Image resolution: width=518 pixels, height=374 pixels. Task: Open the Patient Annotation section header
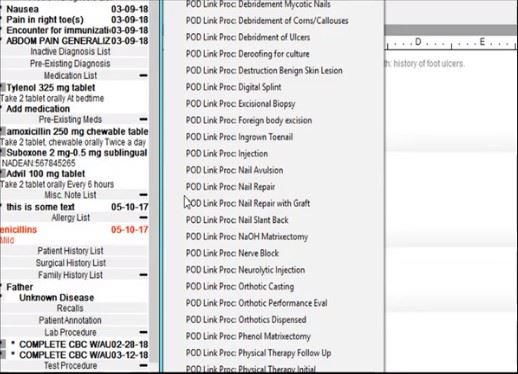[x=70, y=320]
